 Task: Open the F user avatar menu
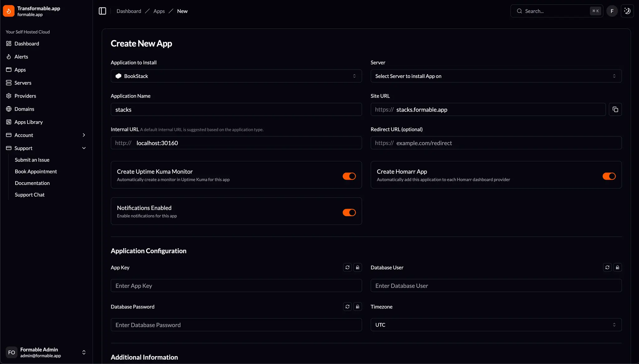tap(612, 11)
